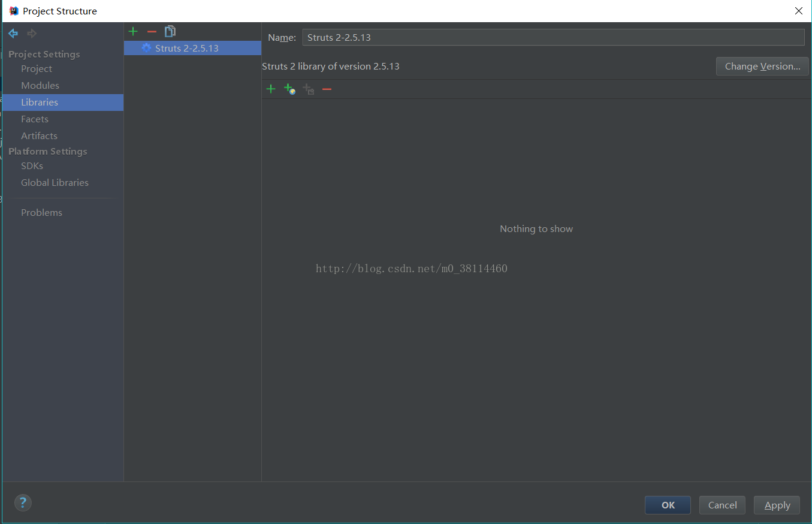Open the Project settings section

37,69
